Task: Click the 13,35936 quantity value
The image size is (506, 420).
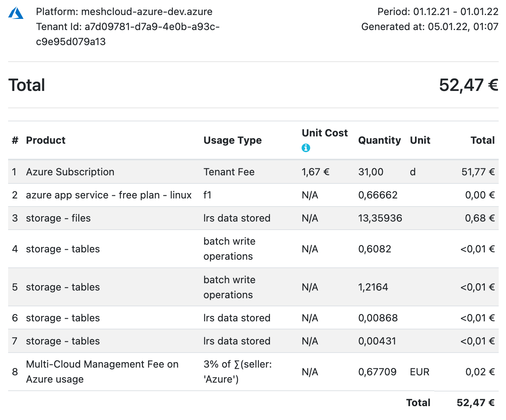Action: click(x=380, y=218)
